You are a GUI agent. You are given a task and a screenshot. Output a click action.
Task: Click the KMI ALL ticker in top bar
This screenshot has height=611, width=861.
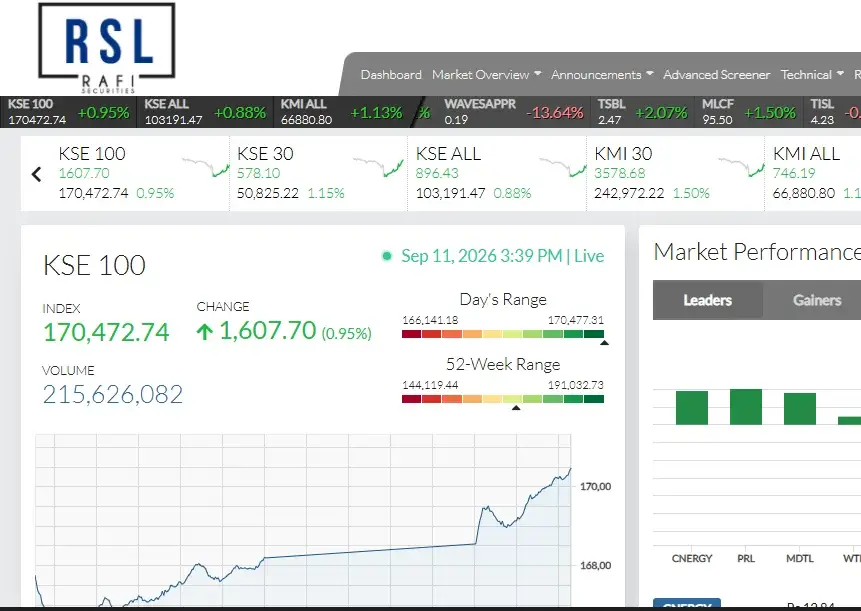coord(342,112)
